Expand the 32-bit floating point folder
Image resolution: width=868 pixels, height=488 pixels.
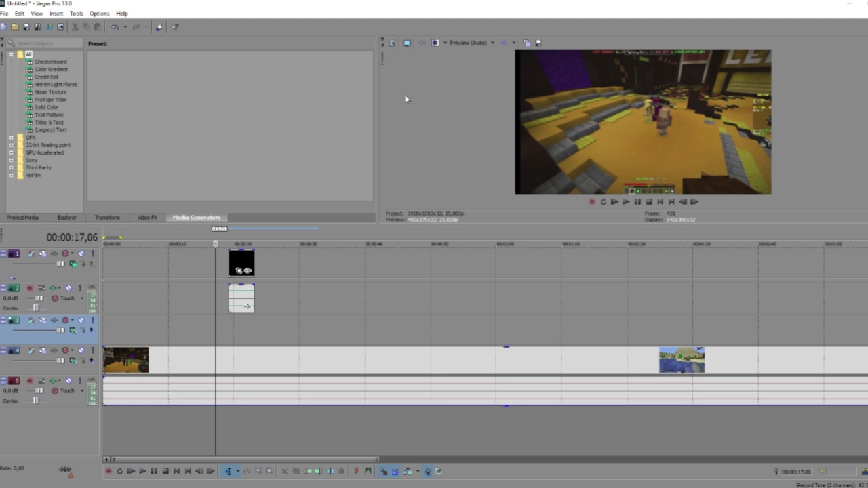click(11, 145)
